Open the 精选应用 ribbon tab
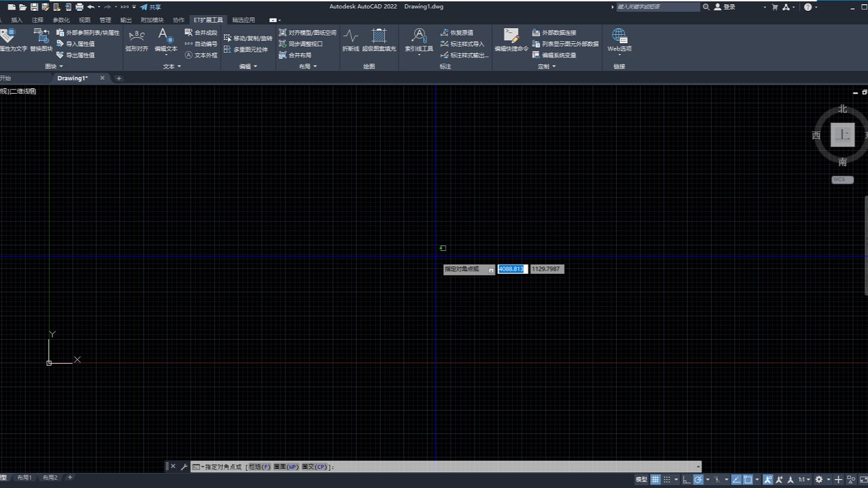 tap(243, 20)
